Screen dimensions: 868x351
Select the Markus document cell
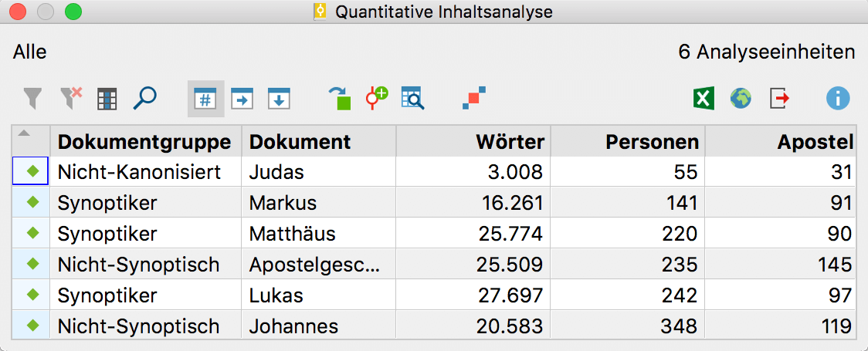(x=318, y=203)
